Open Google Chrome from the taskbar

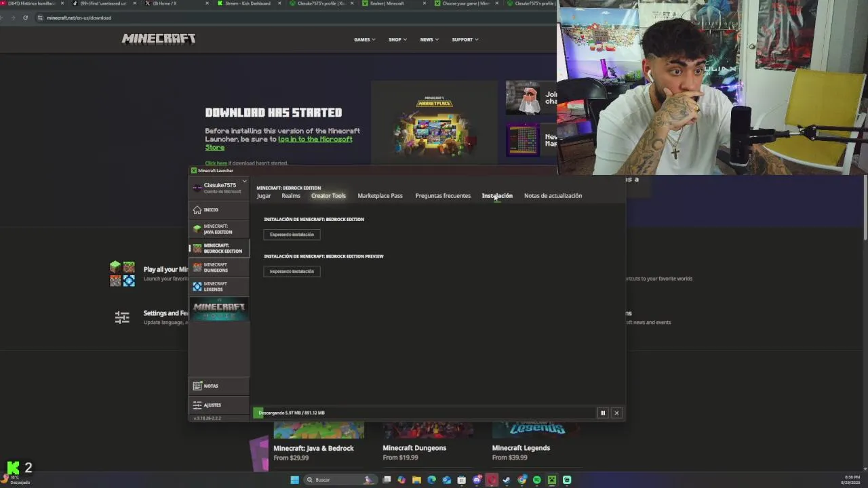point(521,480)
